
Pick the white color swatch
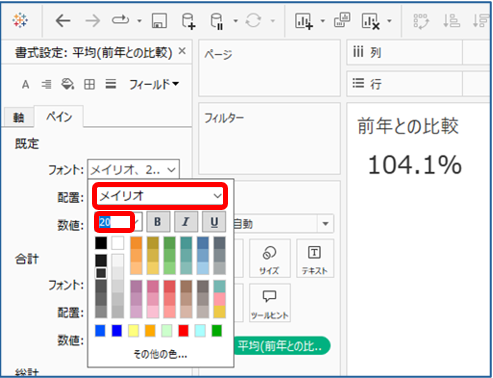tap(118, 243)
